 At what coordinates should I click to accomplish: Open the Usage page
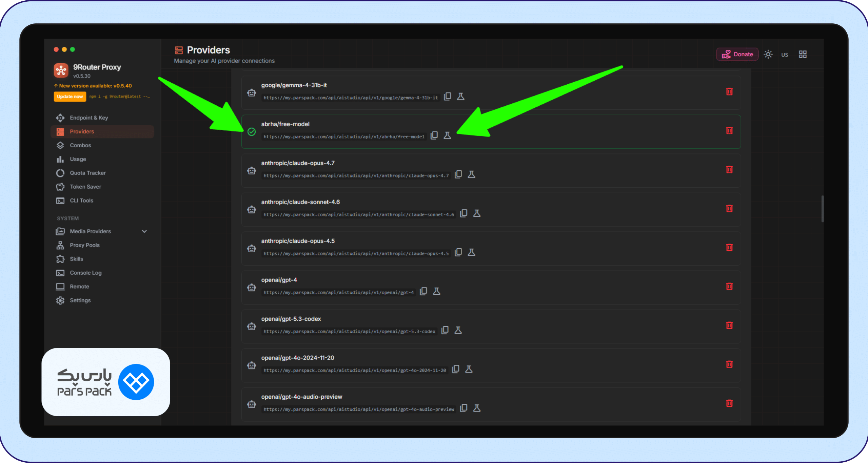[102, 159]
